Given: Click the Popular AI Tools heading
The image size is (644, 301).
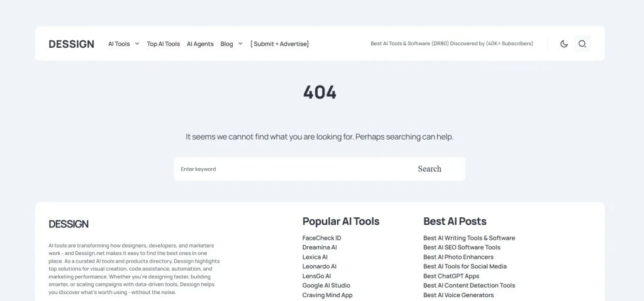Looking at the screenshot, I should [341, 221].
